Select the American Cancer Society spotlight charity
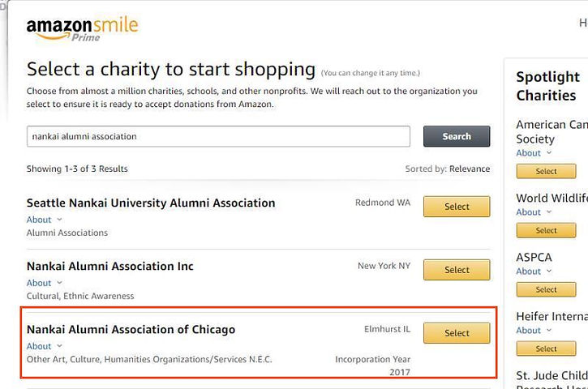This screenshot has width=588, height=389. coord(546,171)
